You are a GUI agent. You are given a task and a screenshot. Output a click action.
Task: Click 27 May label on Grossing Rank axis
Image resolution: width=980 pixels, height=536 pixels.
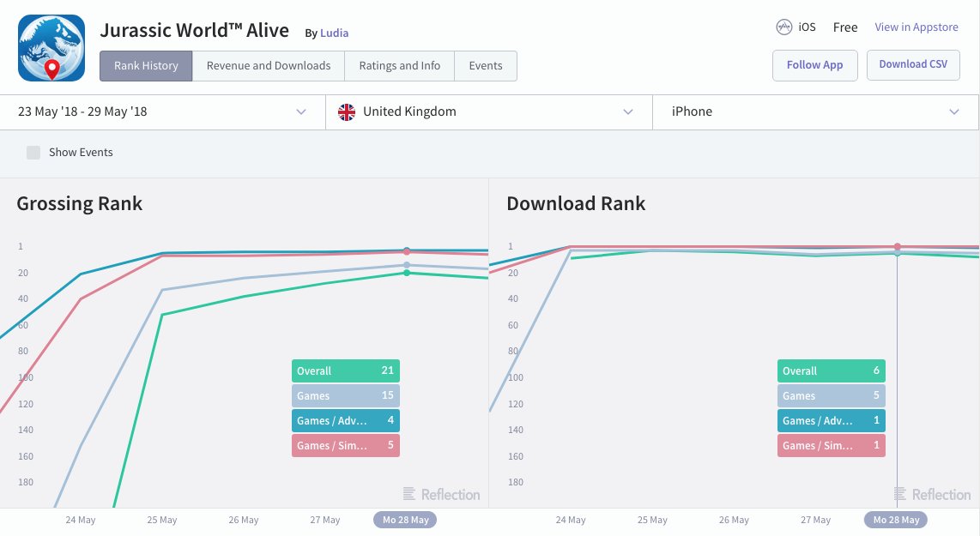pyautogui.click(x=325, y=520)
